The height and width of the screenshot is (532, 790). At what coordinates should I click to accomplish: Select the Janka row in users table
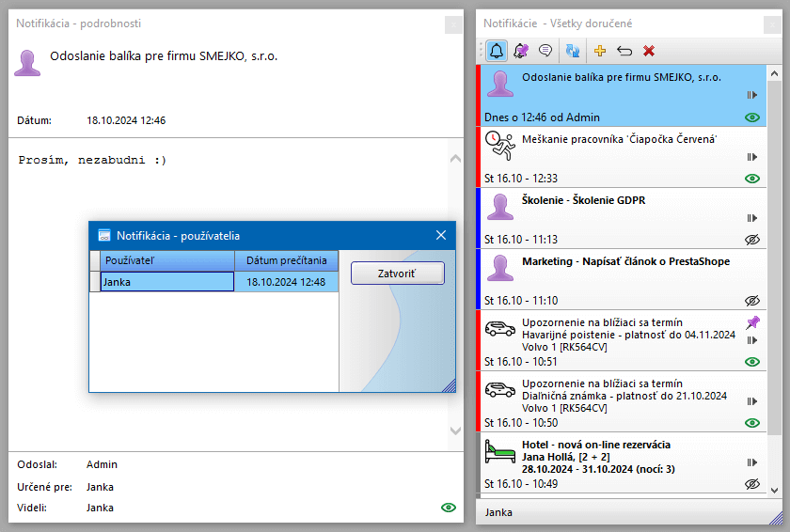[x=166, y=282]
